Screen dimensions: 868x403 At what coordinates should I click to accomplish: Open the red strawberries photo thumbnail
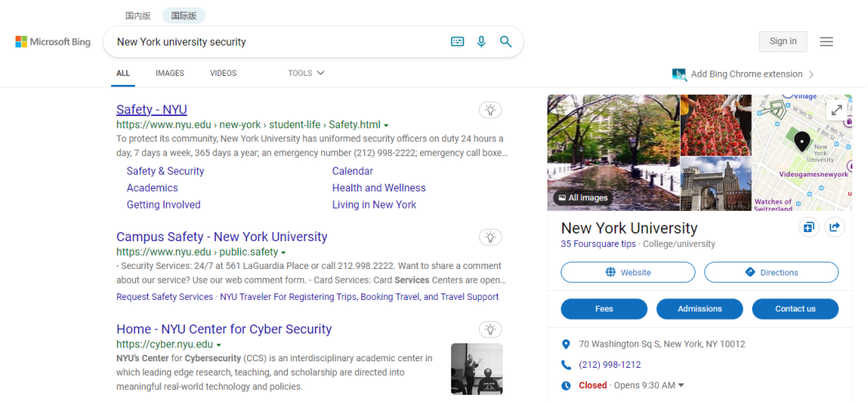click(716, 125)
